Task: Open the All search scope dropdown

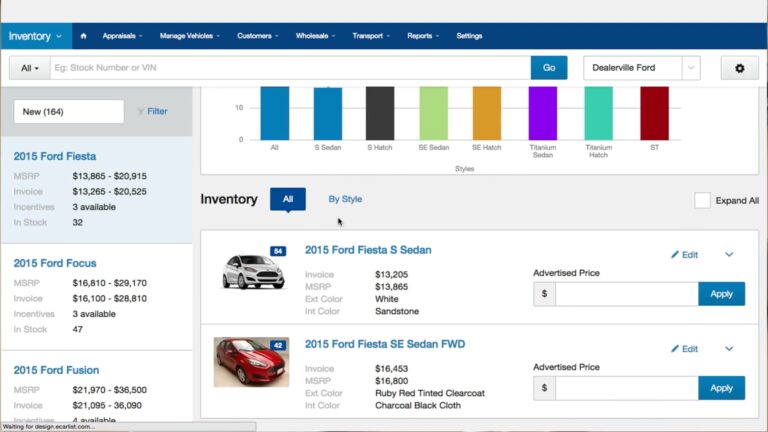Action: coord(29,68)
